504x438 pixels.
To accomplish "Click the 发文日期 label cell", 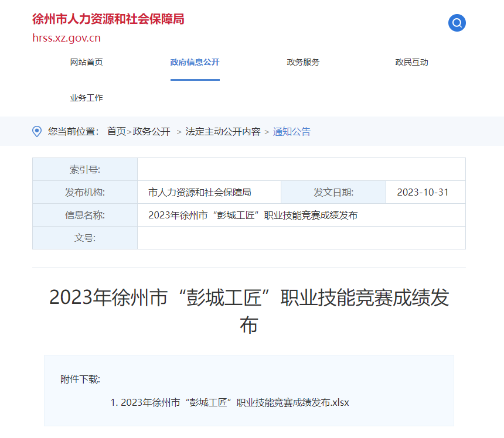I will pyautogui.click(x=333, y=192).
